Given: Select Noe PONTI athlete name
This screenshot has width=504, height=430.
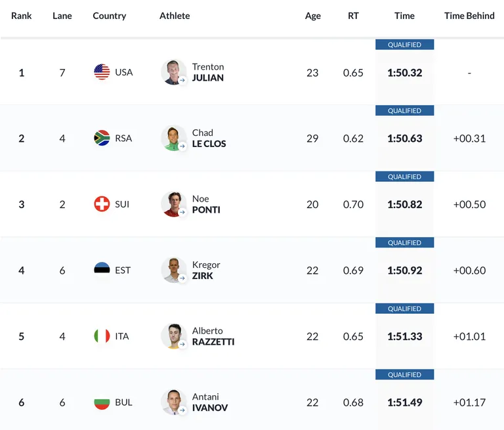Looking at the screenshot, I should [206, 204].
